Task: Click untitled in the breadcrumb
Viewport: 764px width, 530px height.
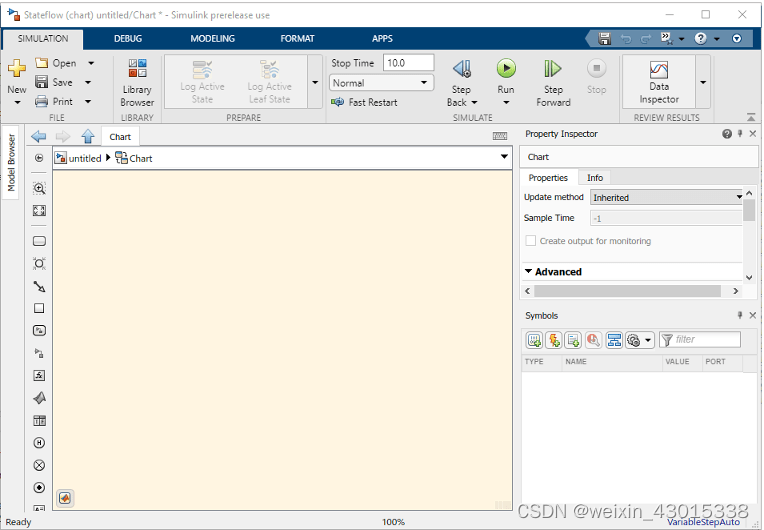Action: coord(85,158)
